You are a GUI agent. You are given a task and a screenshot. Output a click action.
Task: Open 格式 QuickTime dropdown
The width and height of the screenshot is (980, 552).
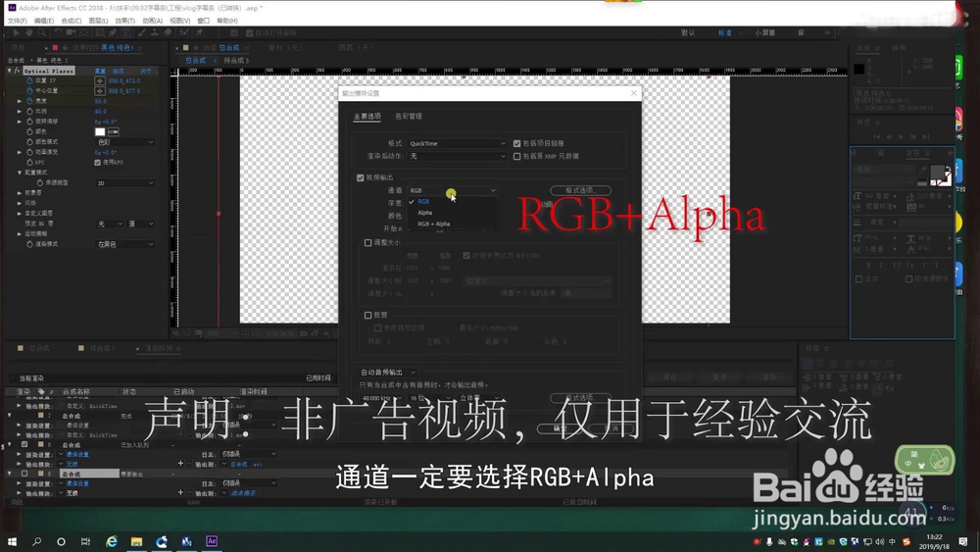(x=457, y=143)
